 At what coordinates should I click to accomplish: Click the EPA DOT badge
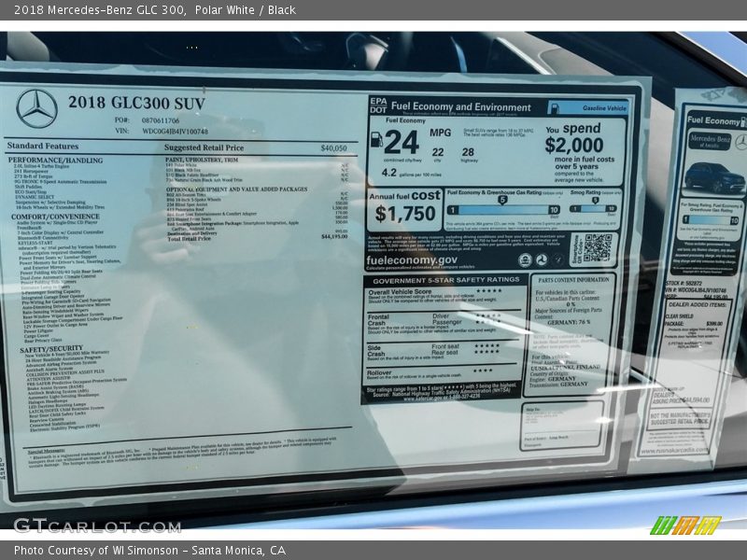coord(378,105)
